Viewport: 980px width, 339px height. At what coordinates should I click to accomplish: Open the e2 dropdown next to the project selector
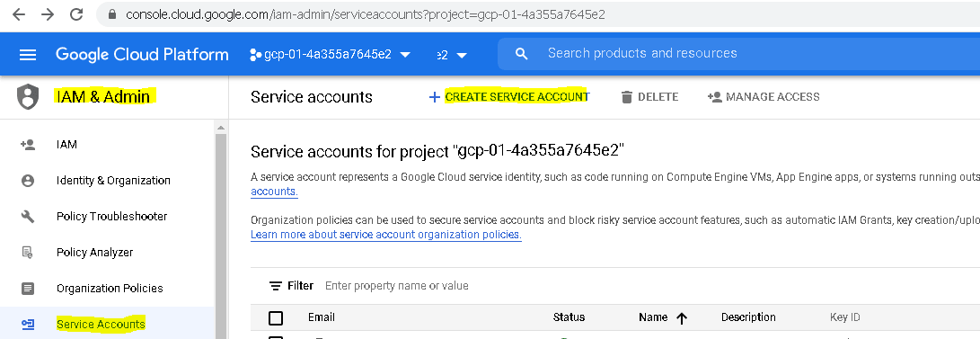[x=452, y=55]
